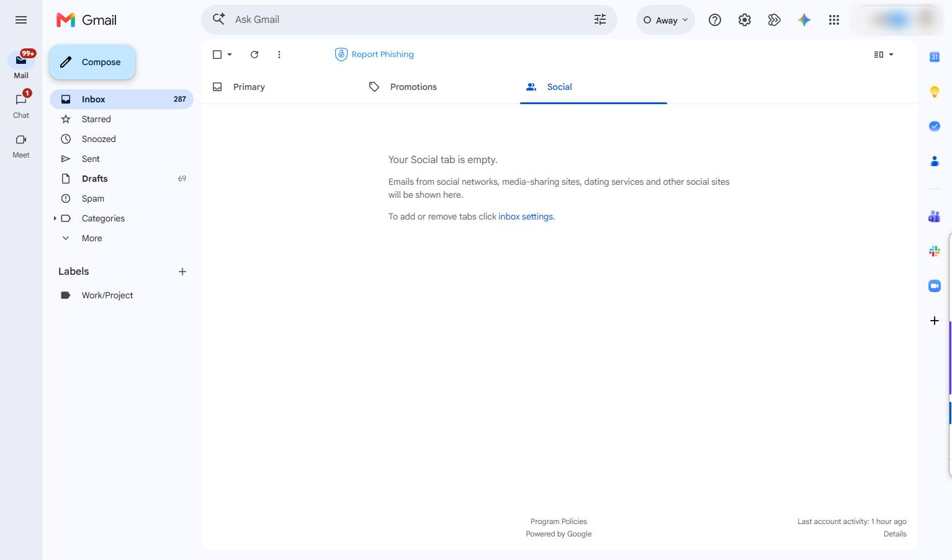Open the Drafts folder
The width and height of the screenshot is (952, 560).
pyautogui.click(x=122, y=179)
